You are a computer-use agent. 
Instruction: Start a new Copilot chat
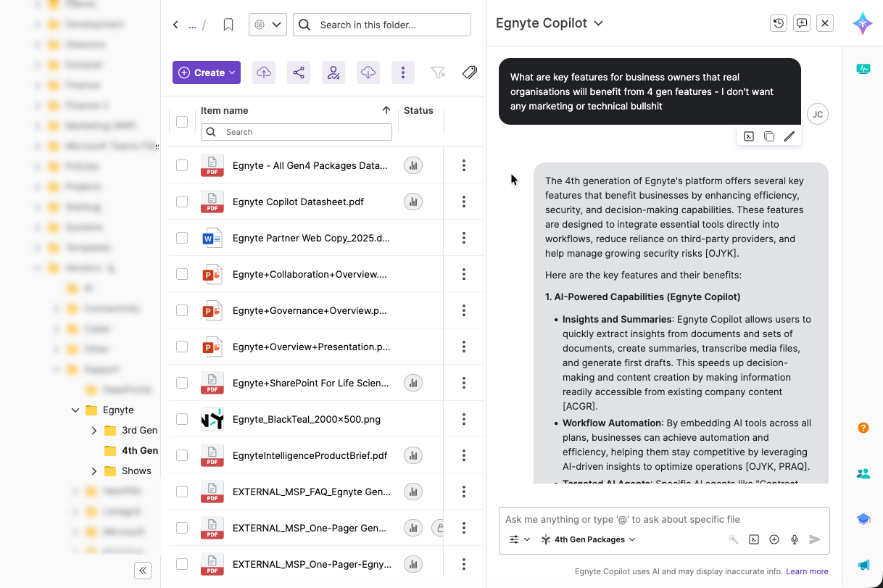pyautogui.click(x=802, y=23)
